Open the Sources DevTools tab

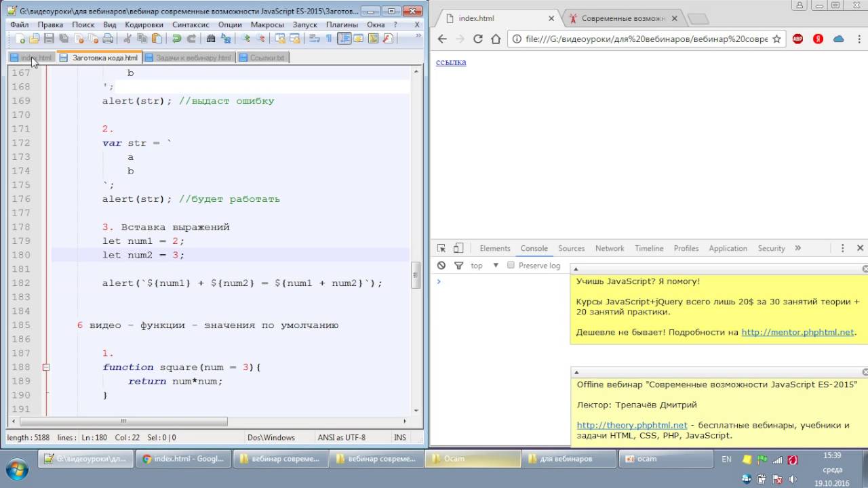(572, 248)
